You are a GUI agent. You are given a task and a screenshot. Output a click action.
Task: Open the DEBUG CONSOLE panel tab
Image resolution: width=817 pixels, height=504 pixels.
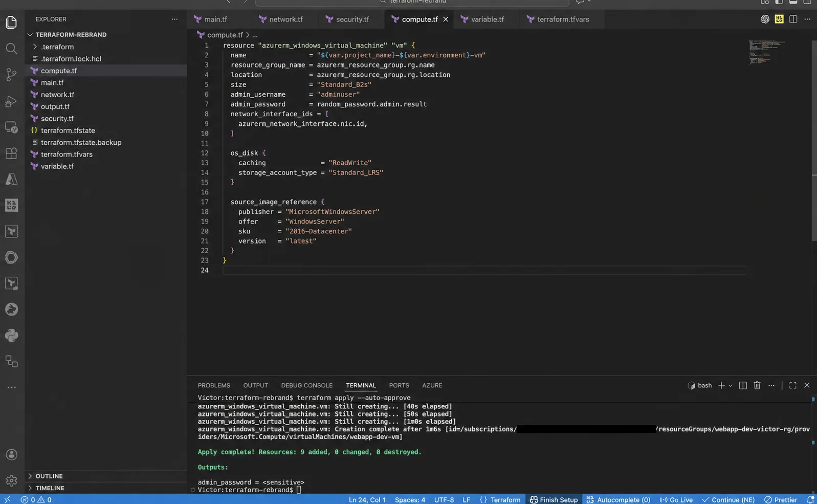click(x=306, y=385)
